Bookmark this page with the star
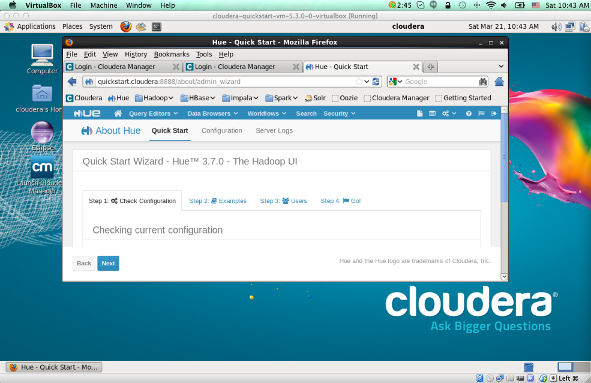591x383 pixels. pos(359,81)
